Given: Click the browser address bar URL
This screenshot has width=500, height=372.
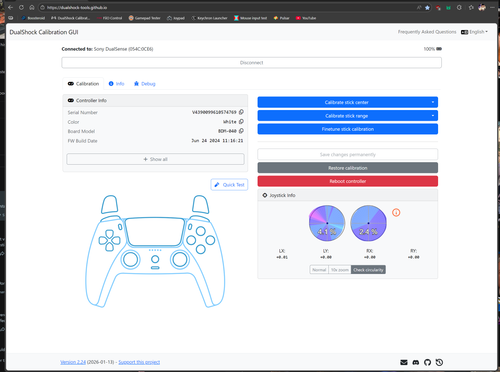Looking at the screenshot, I should click(77, 7).
